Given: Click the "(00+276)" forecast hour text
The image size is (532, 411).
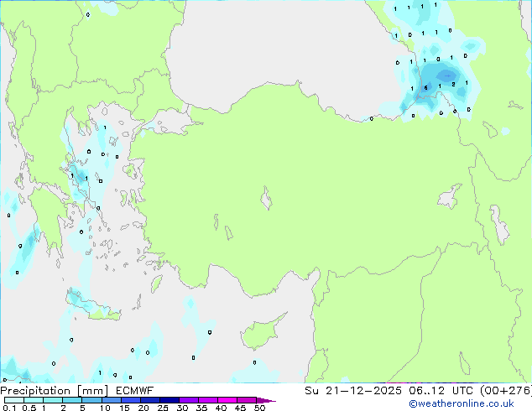Looking at the screenshot, I should pos(505,391).
